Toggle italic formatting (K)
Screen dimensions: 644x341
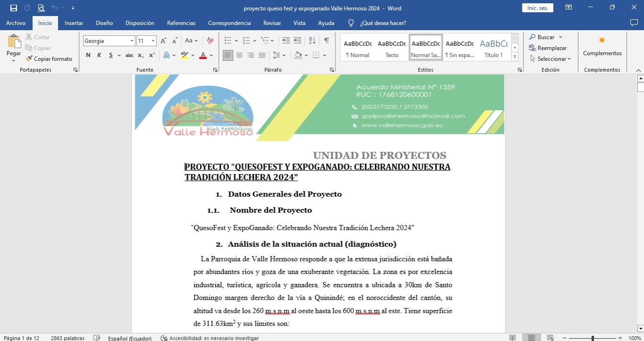99,55
